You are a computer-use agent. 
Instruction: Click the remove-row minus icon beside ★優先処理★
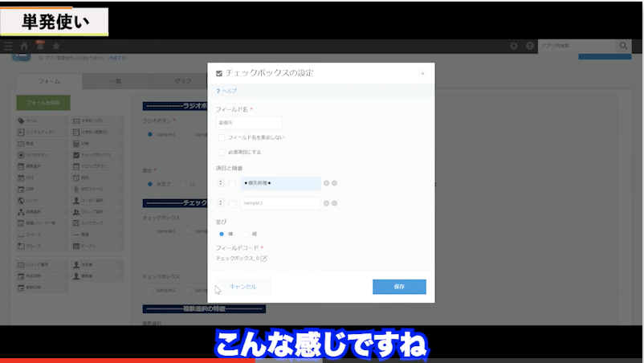[334, 184]
